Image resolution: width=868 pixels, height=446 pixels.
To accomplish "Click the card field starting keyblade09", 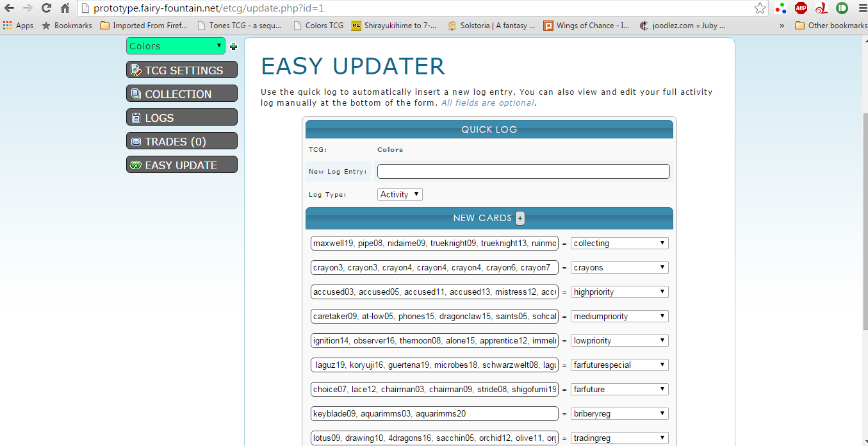I will click(x=434, y=414).
